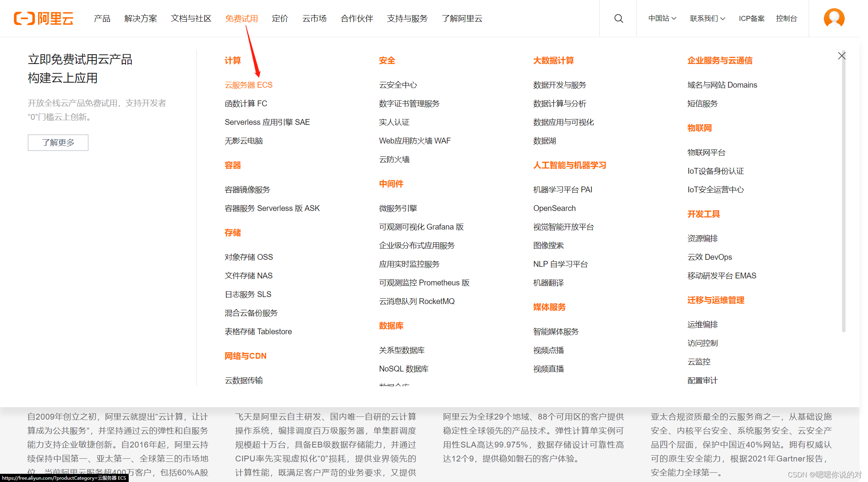Screen dimensions: 868x482
Task: Close the free trial mega menu
Action: click(x=841, y=56)
